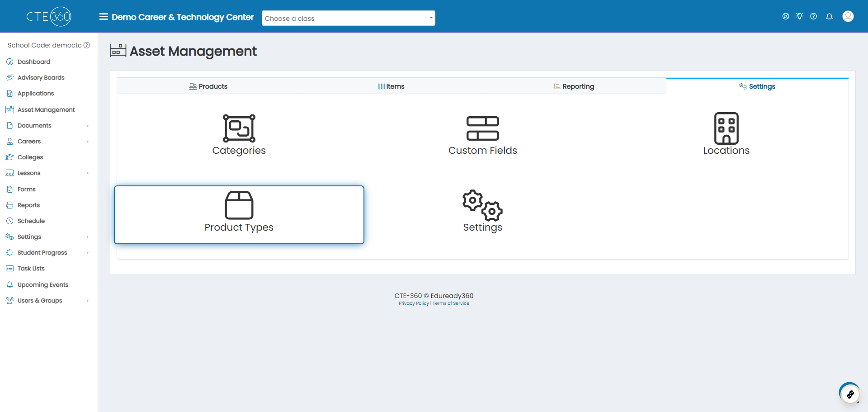Go to Lessons in the sidebar
The width and height of the screenshot is (868, 412).
click(x=29, y=173)
